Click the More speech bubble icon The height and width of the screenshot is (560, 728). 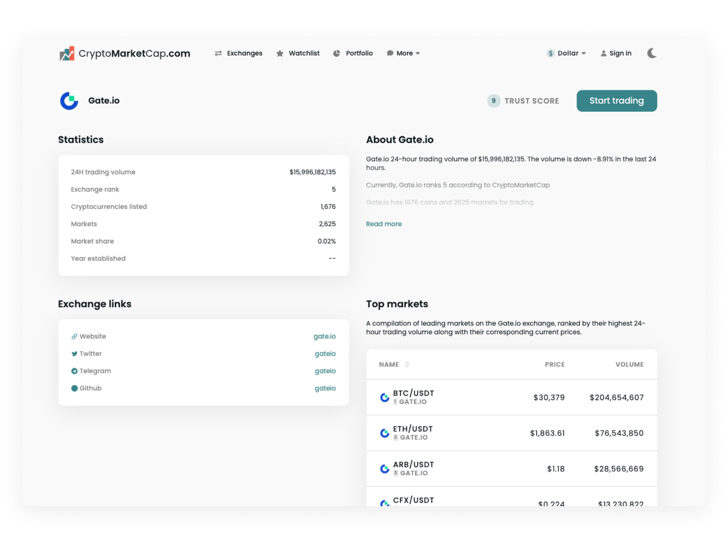(390, 53)
